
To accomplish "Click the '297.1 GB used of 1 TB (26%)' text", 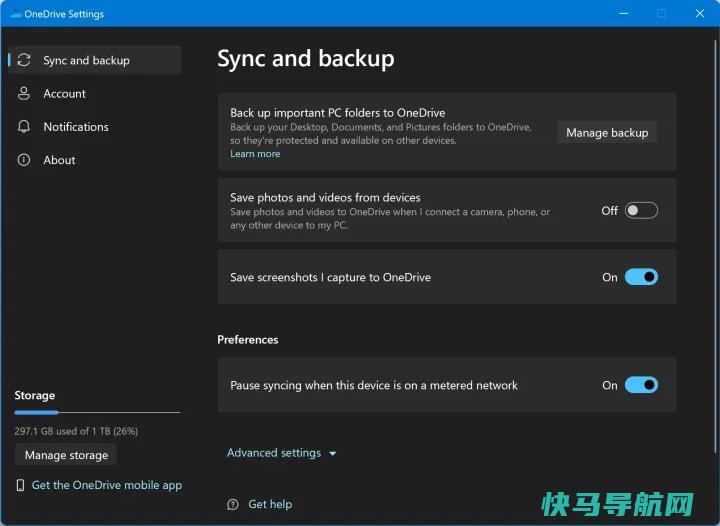I will coord(76,431).
